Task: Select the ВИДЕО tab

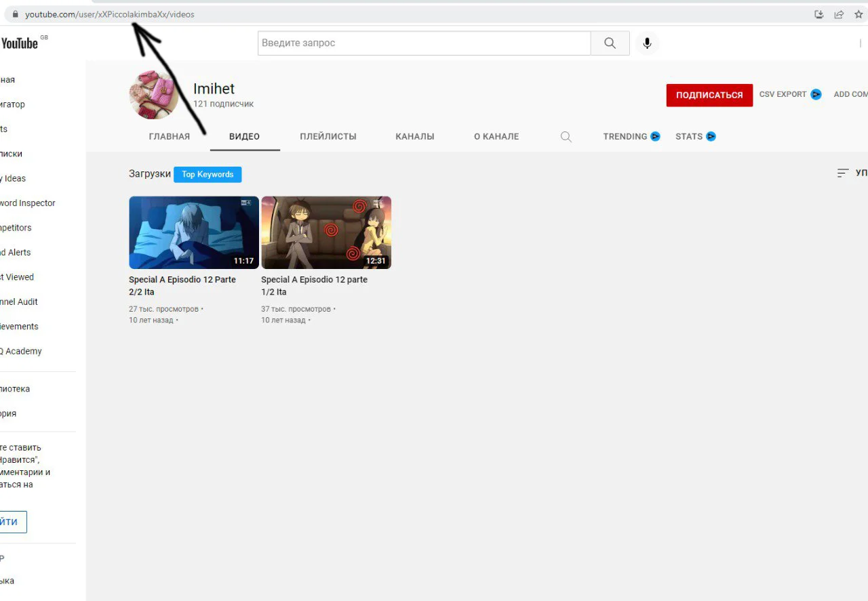Action: (x=244, y=137)
